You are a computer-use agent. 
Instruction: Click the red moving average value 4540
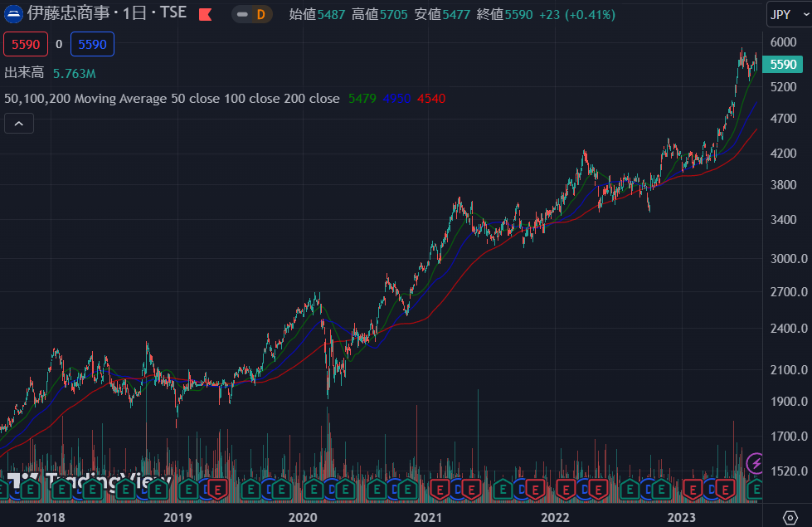[431, 99]
